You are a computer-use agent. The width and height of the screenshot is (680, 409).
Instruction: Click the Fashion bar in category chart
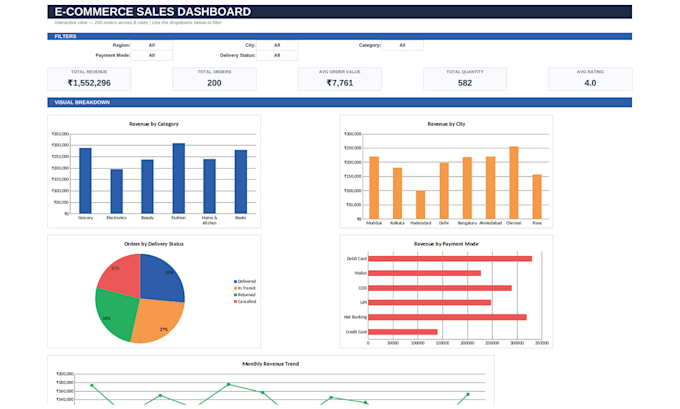click(179, 178)
